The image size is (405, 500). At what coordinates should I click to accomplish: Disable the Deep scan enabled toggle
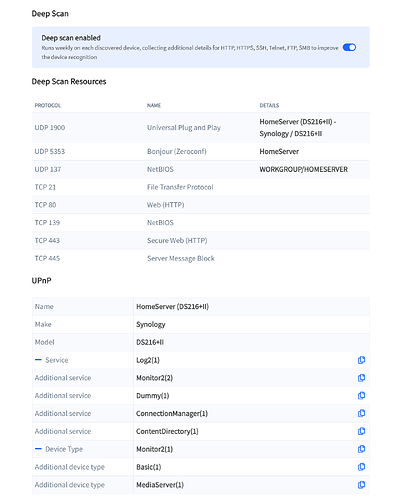point(349,47)
